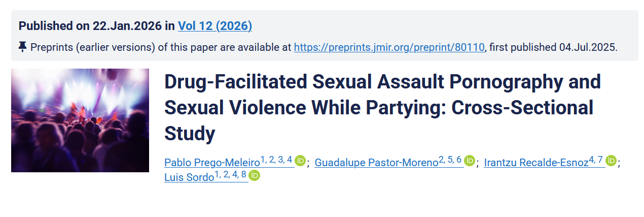Select author Guadalupe Pastor-Moreno's name
Image resolution: width=644 pixels, height=217 pixels.
coord(376,163)
